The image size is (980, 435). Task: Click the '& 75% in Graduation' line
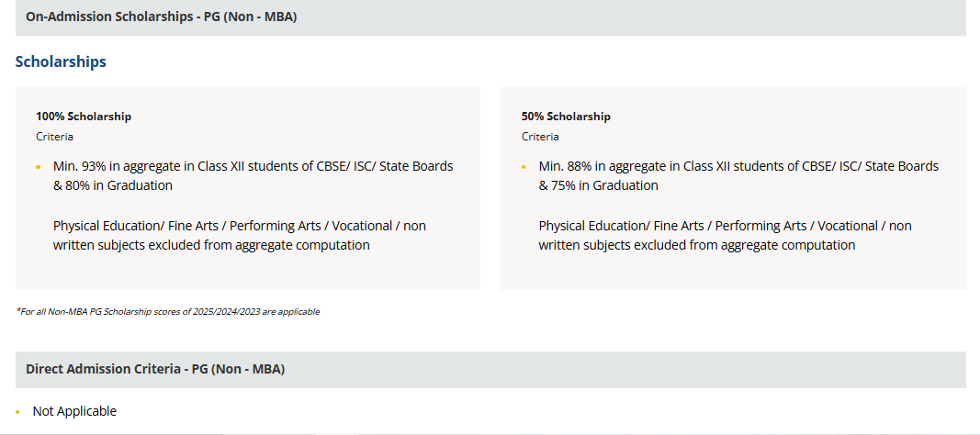point(598,185)
